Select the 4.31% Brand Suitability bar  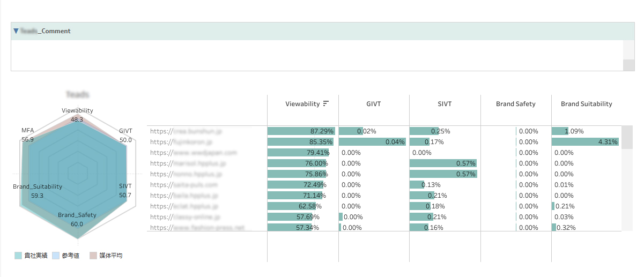pyautogui.click(x=584, y=142)
